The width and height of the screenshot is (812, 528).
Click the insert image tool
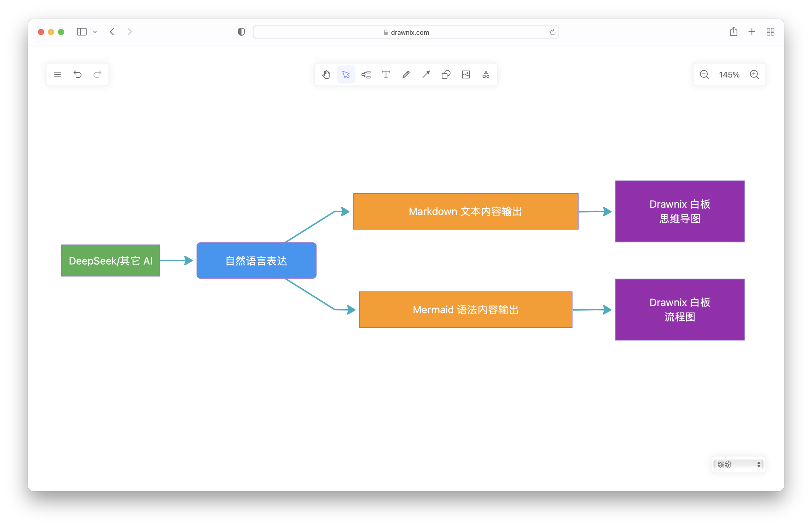(466, 74)
